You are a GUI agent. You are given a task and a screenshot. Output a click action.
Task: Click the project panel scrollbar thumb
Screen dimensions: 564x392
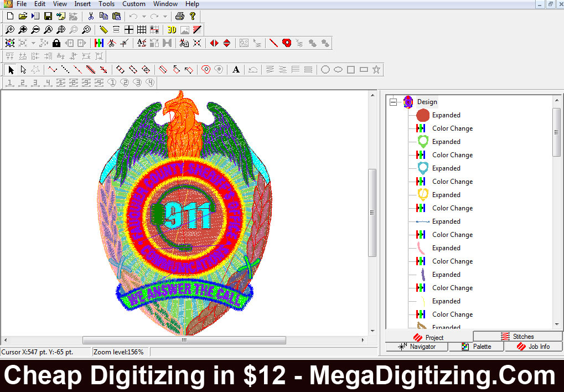coord(556,132)
